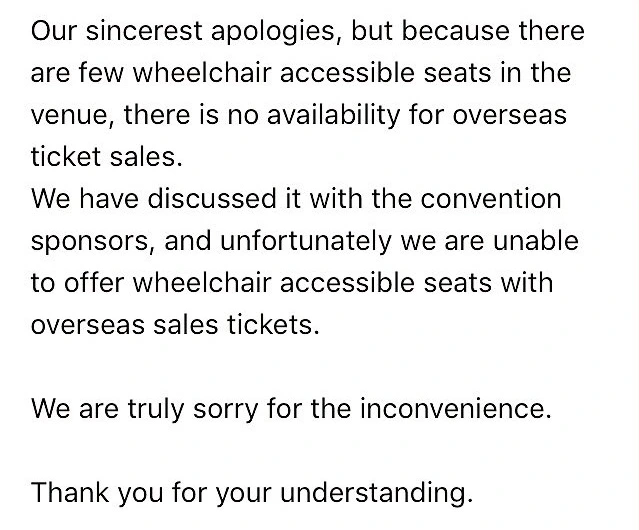Viewport: 639px width, 530px height.
Task: Click the word "discussed"
Action: pyautogui.click(x=212, y=200)
